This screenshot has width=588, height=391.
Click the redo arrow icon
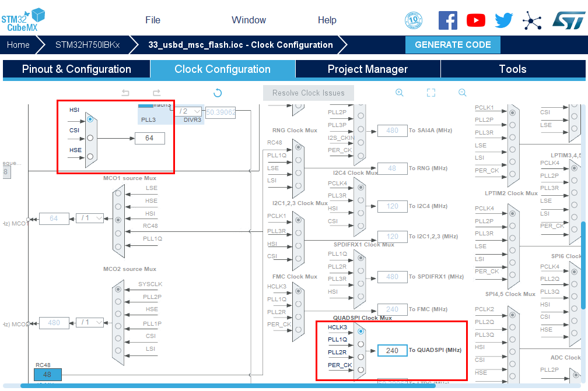[156, 93]
